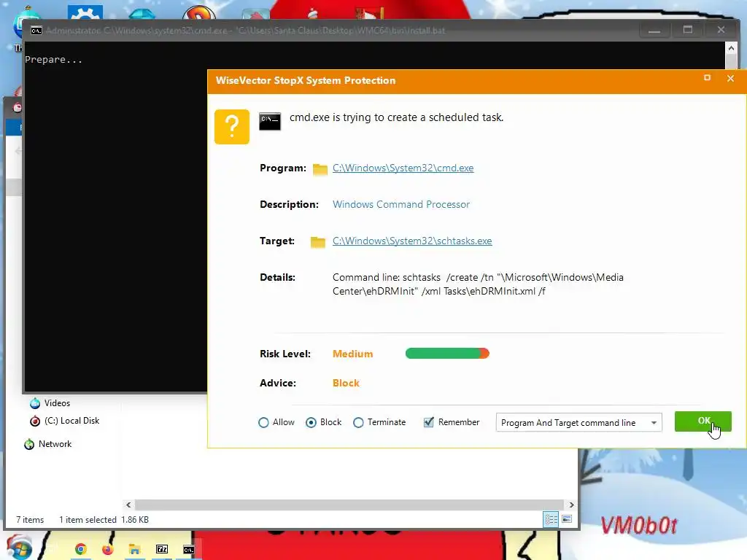Minimize the Administrator cmd.exe window
747x560 pixels.
[654, 30]
